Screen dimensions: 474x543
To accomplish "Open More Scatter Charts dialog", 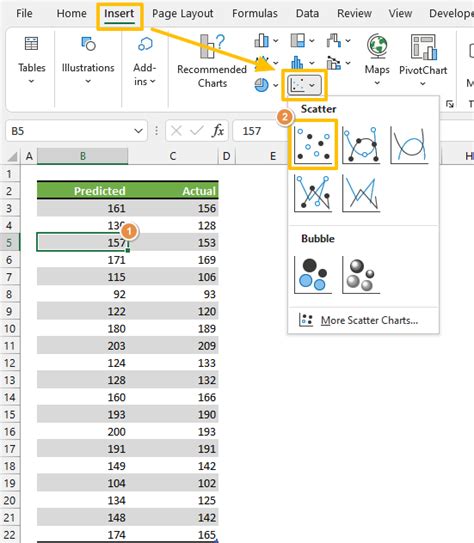I will (x=363, y=320).
